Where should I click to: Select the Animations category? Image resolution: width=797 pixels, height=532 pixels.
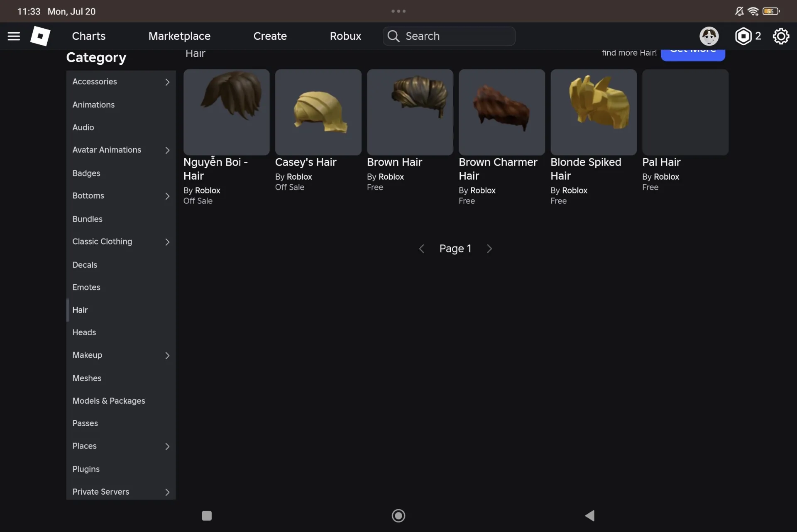pyautogui.click(x=121, y=105)
